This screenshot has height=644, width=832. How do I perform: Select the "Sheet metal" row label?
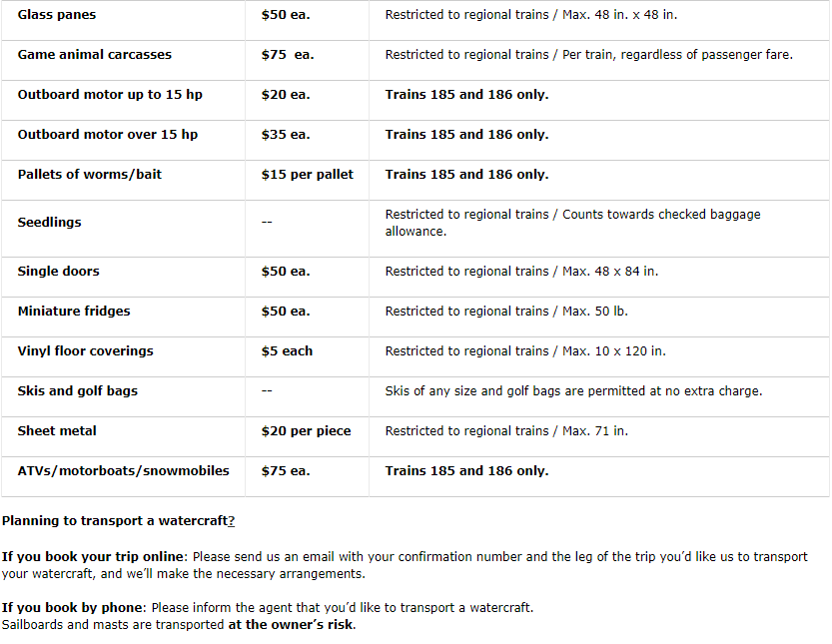(x=57, y=431)
